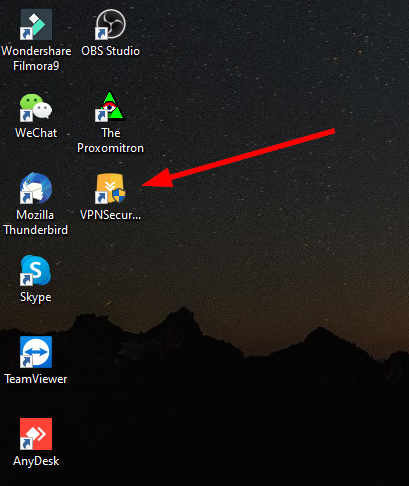409x486 pixels.
Task: Click the WeChat green chat bubbles icon
Action: [x=36, y=107]
